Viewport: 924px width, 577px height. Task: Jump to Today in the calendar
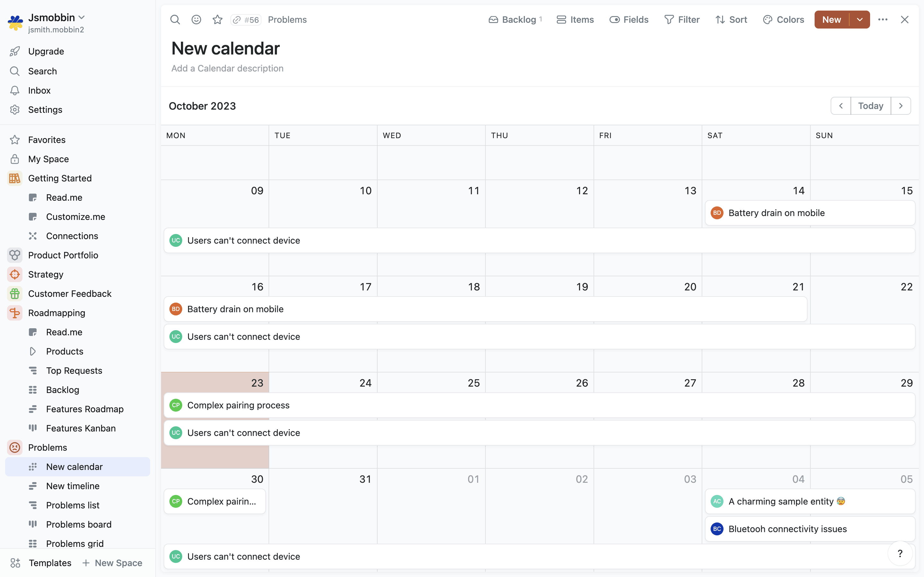870,106
